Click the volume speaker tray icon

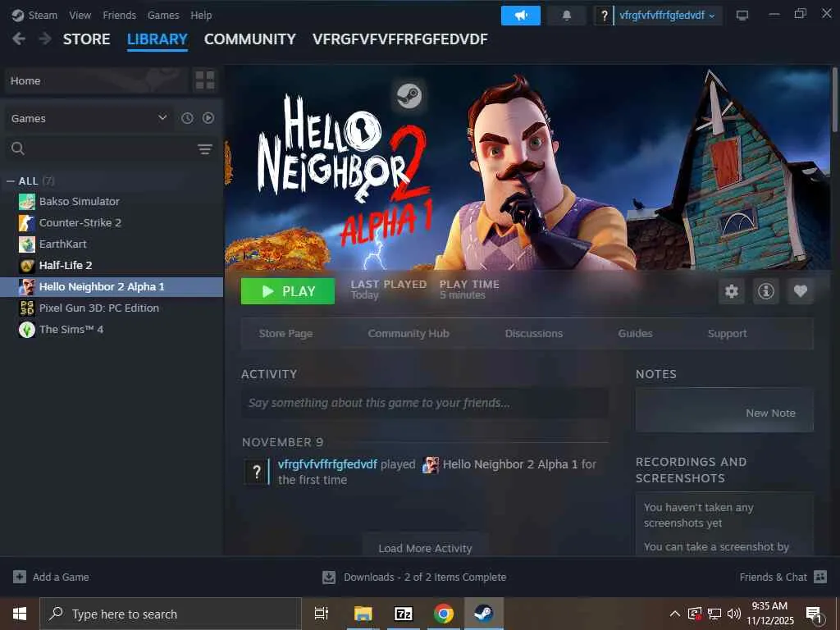click(x=734, y=614)
